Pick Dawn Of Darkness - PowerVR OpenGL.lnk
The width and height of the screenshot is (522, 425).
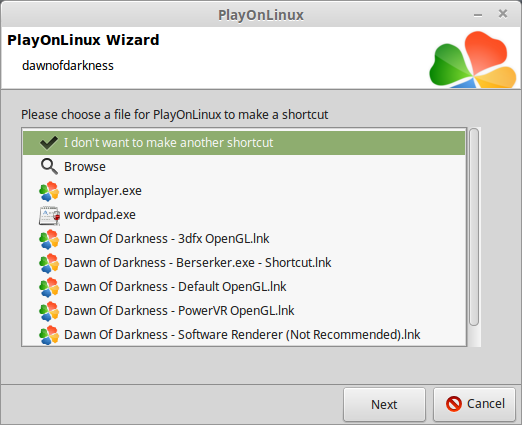pyautogui.click(x=244, y=311)
